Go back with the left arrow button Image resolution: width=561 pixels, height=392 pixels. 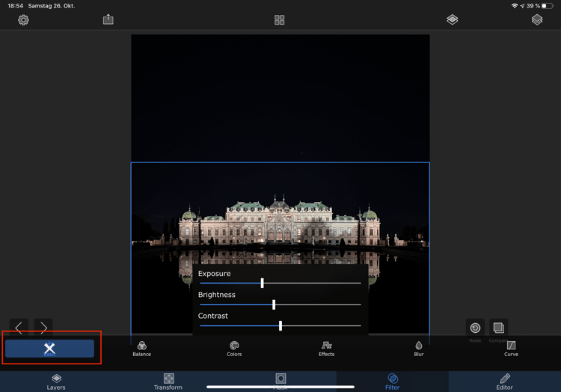[19, 327]
